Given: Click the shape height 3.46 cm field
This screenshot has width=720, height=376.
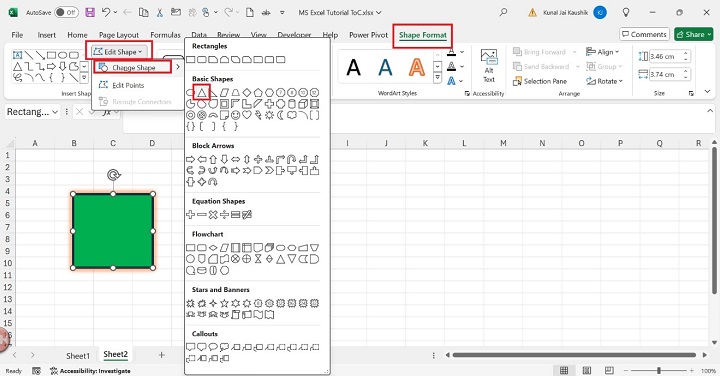Looking at the screenshot, I should point(669,56).
